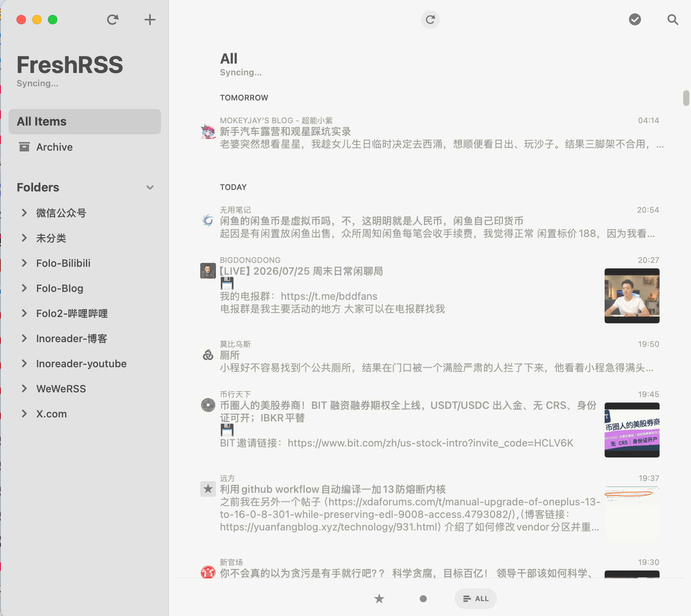This screenshot has height=616, width=691.
Task: Click the 20:54 timestamp of 闲鱼 article
Action: click(x=648, y=210)
